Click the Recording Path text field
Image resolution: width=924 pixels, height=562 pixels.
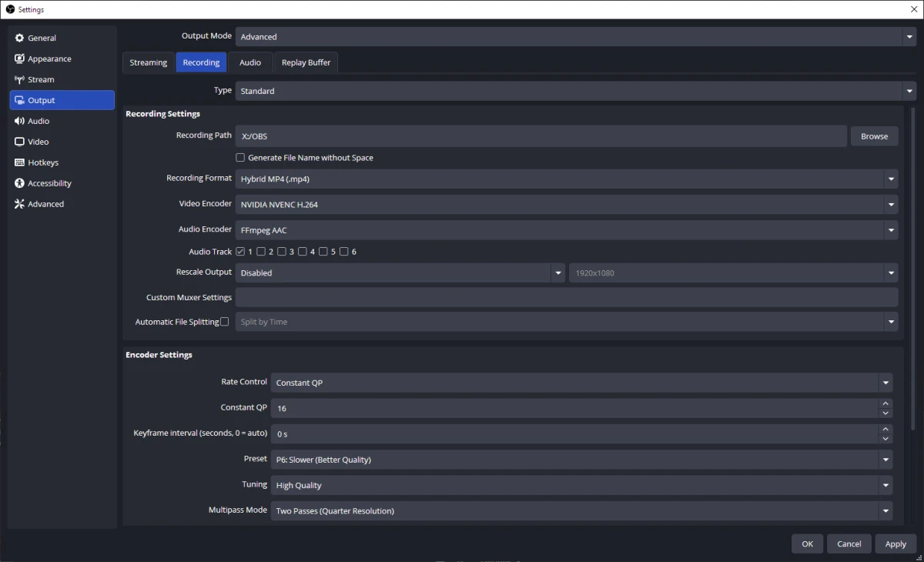(541, 136)
